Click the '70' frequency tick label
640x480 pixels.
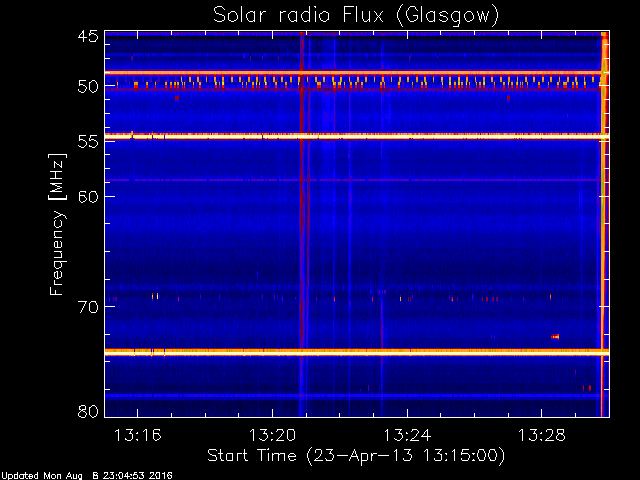click(88, 307)
